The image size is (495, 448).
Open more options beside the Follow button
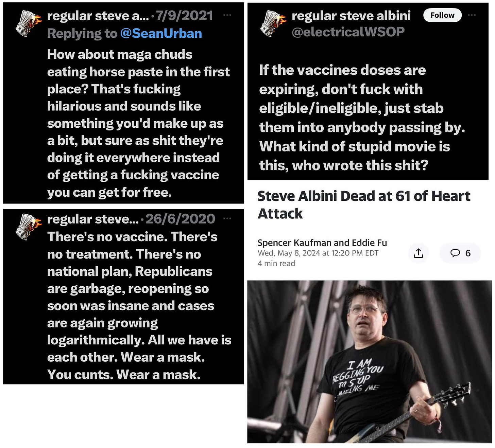(472, 15)
